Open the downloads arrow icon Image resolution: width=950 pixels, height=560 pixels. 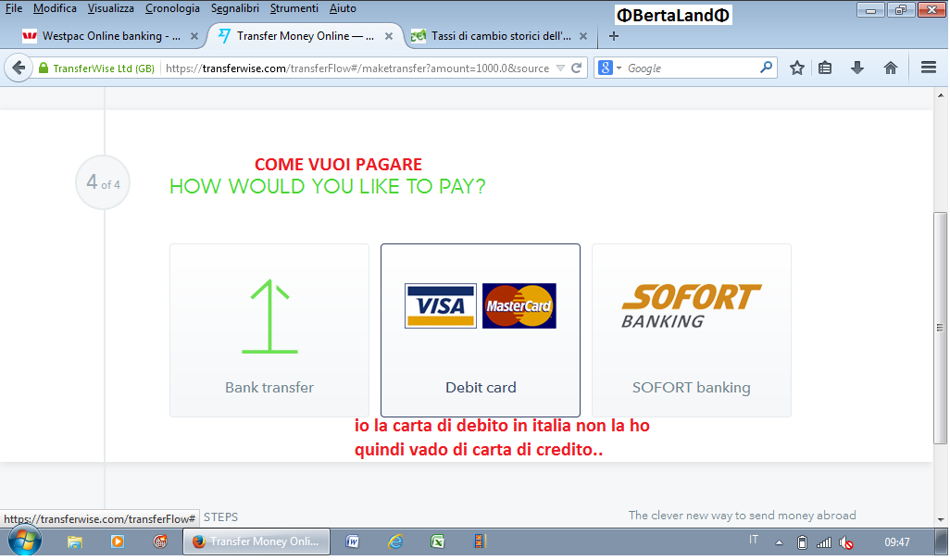[x=856, y=68]
